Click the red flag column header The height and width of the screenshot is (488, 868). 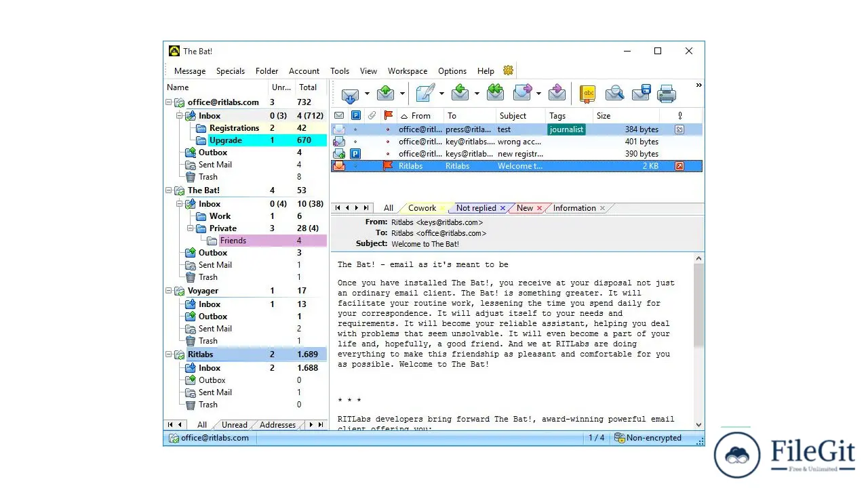coord(388,116)
